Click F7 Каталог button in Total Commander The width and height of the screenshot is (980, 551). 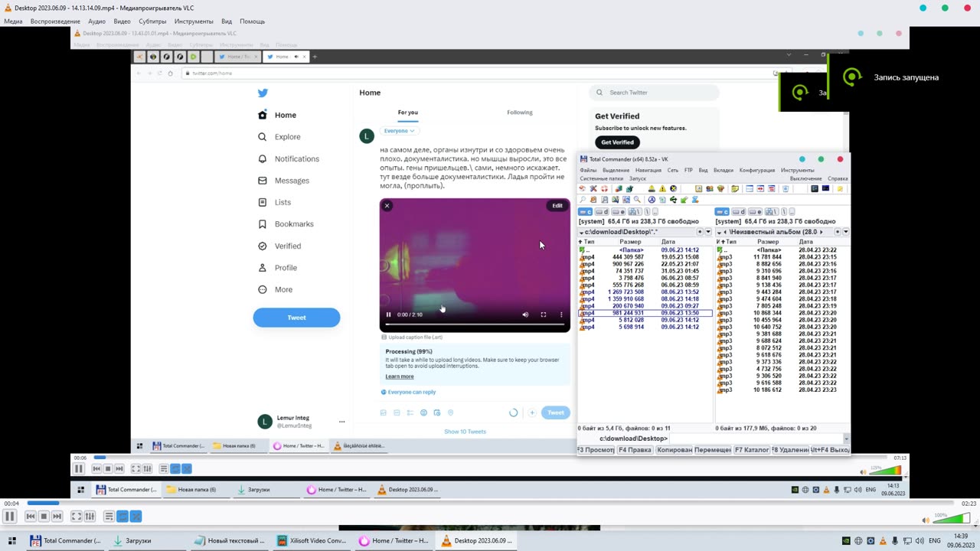pyautogui.click(x=752, y=450)
